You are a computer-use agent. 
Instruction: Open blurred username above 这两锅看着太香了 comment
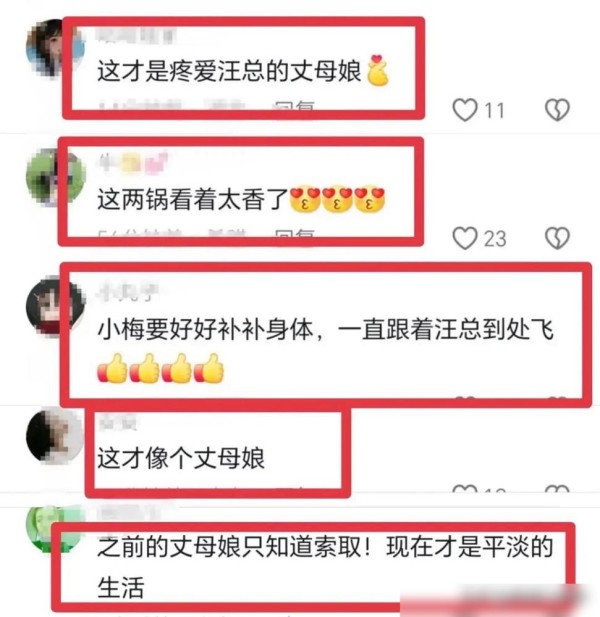[133, 162]
